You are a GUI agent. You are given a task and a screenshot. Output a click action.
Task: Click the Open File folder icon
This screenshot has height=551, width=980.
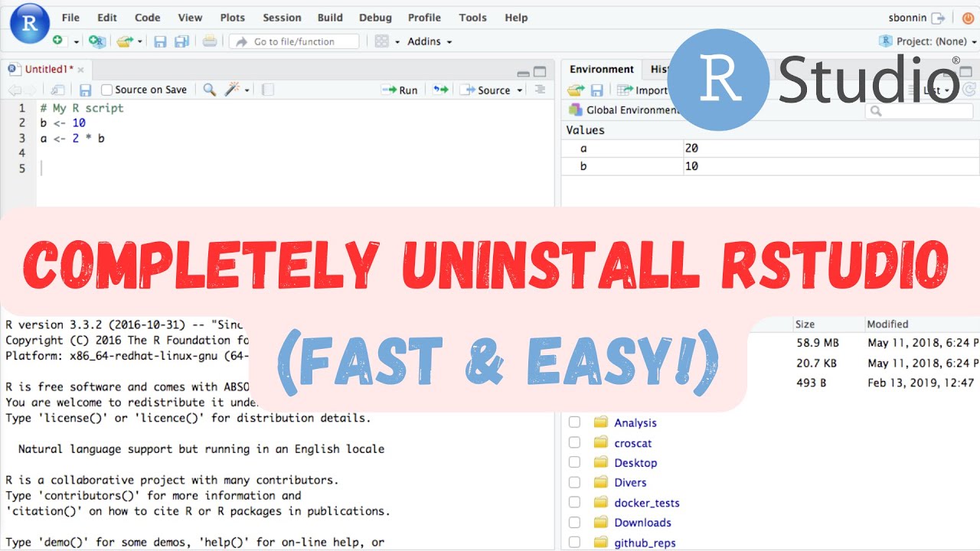125,41
